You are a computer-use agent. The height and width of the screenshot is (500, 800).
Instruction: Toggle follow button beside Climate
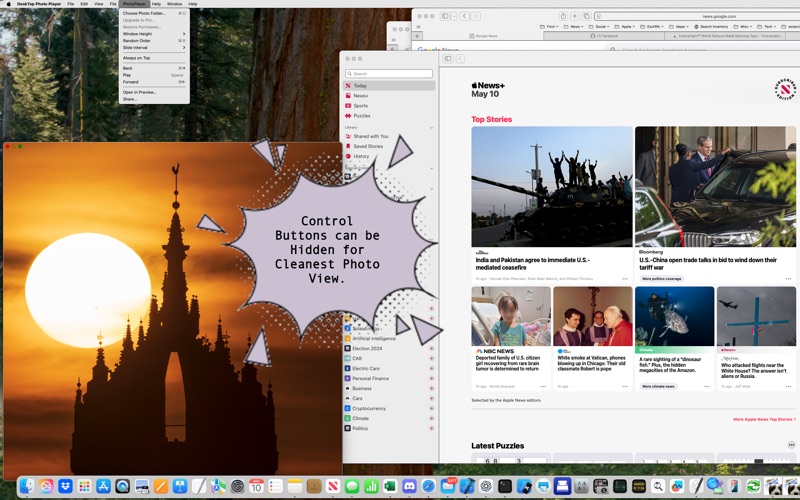pyautogui.click(x=431, y=418)
